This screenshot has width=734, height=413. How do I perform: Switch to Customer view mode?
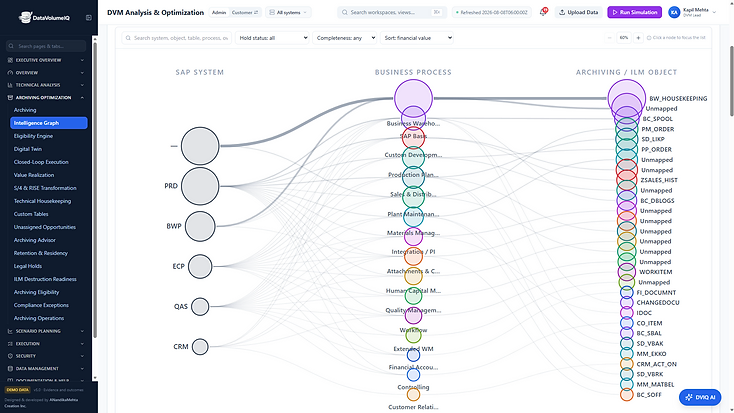(x=245, y=12)
